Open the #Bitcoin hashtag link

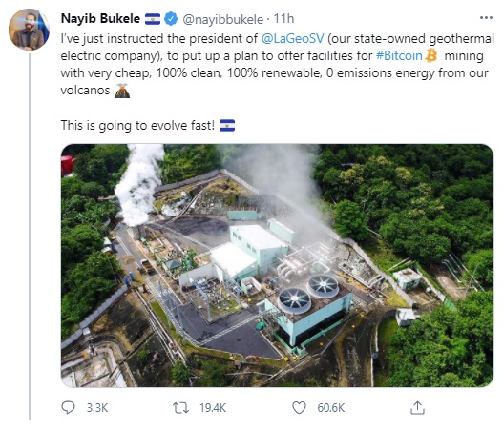point(399,56)
